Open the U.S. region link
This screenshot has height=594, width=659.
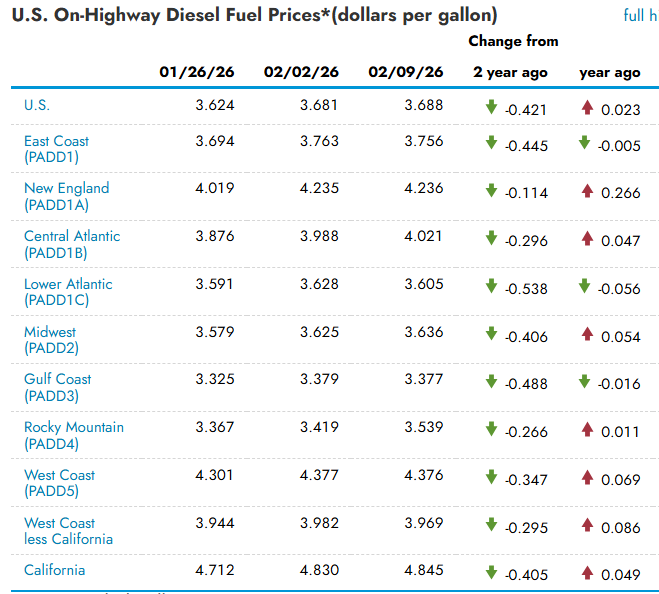tap(37, 105)
